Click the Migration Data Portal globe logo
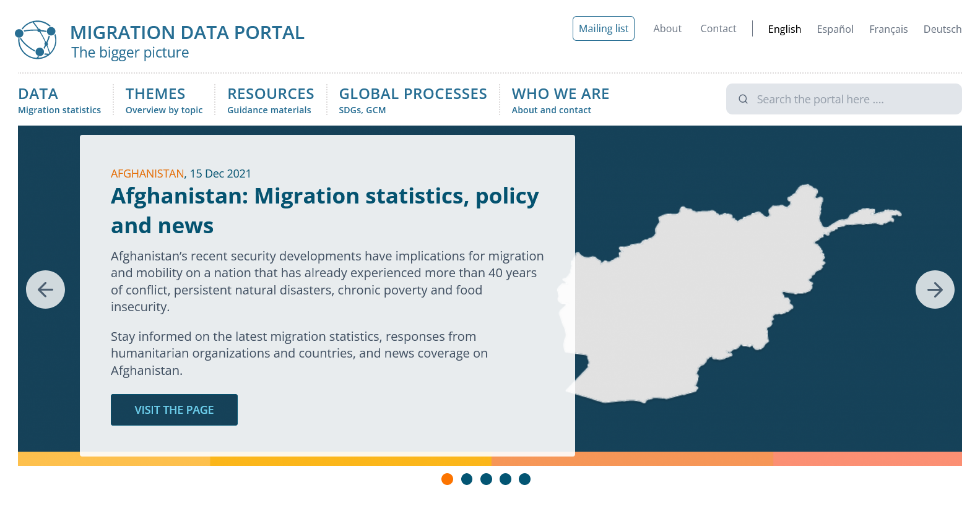The image size is (980, 532). pyautogui.click(x=36, y=40)
